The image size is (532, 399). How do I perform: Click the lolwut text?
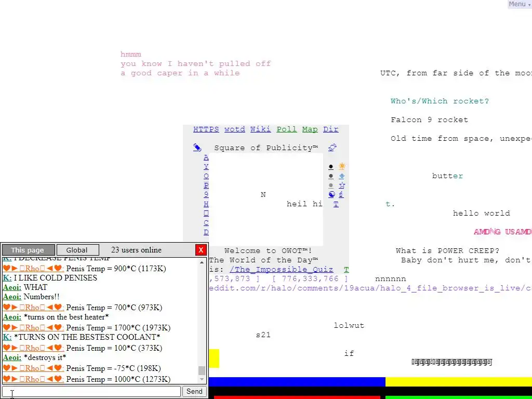pos(349,325)
